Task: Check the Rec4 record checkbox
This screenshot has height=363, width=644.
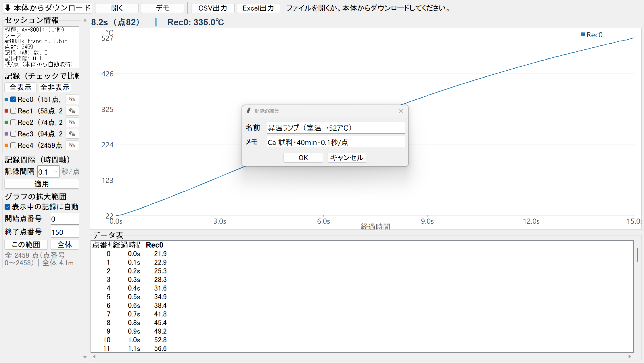Action: click(x=13, y=145)
